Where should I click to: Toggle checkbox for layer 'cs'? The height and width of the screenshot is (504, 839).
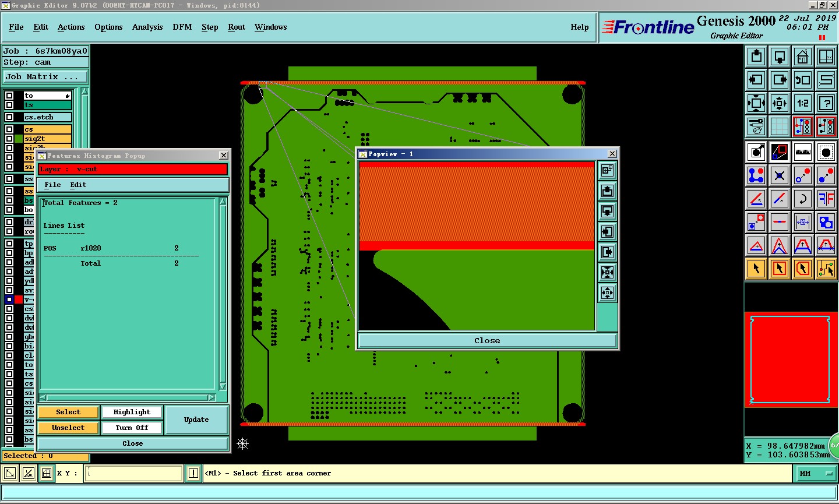pos(9,129)
